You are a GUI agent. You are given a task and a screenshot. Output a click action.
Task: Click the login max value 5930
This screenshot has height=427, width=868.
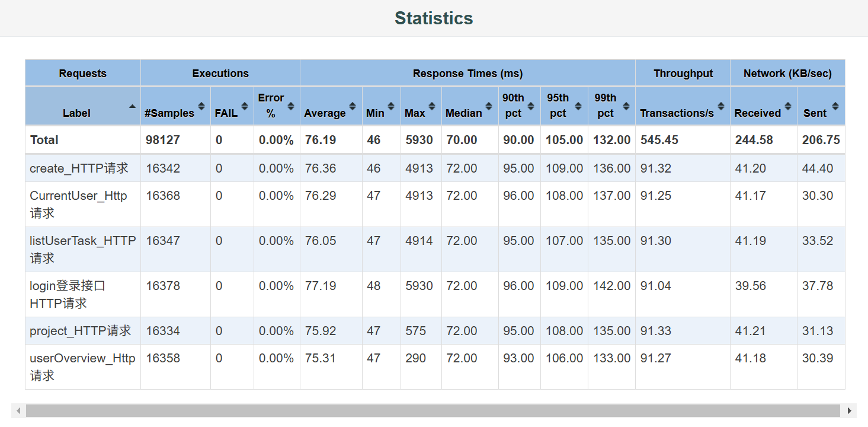419,286
